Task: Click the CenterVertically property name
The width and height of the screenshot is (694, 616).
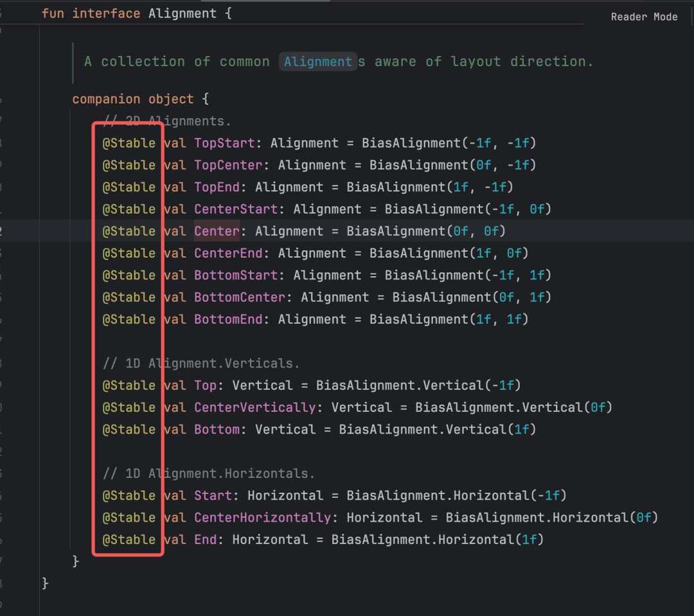Action: coord(255,408)
